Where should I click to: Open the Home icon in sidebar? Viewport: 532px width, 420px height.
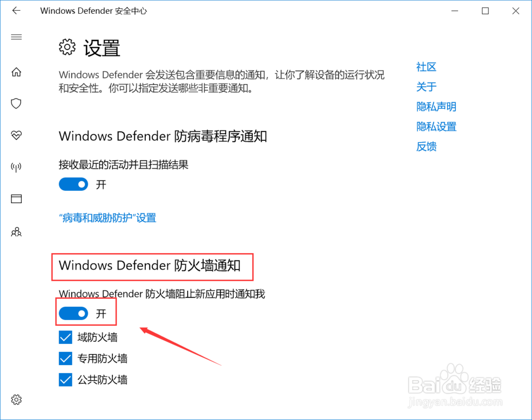[16, 72]
